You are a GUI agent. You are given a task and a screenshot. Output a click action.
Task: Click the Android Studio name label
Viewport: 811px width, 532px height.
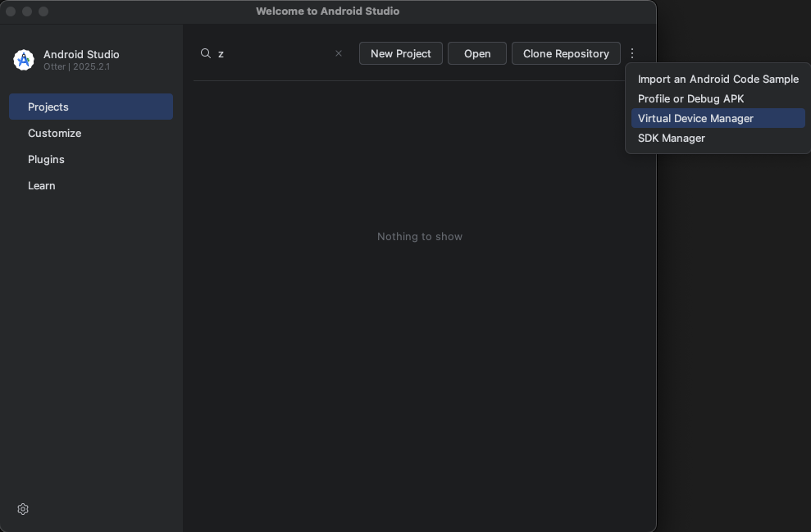point(81,54)
